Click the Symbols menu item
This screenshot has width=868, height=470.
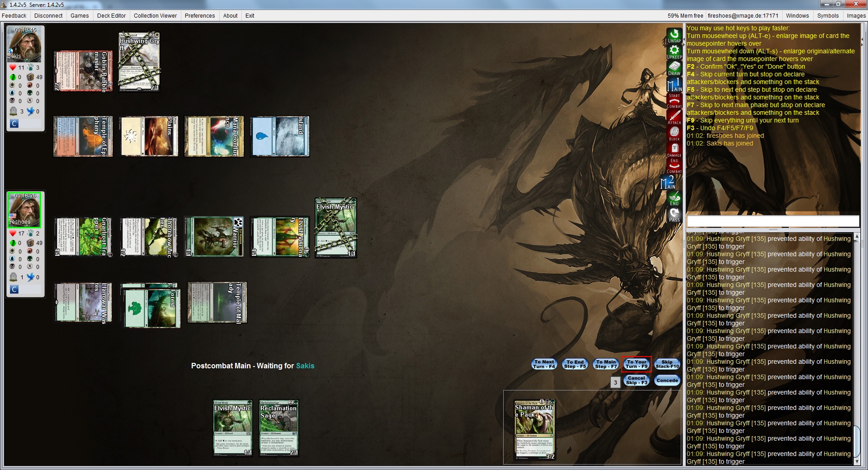(x=828, y=15)
